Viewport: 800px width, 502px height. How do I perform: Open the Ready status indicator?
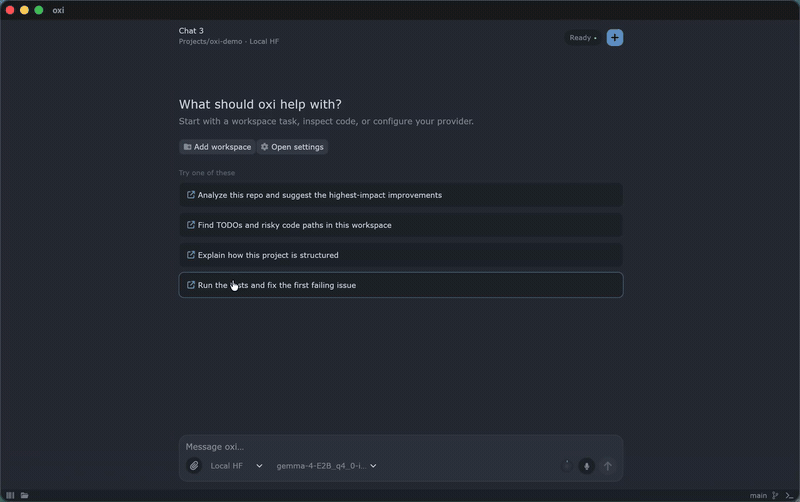[583, 38]
